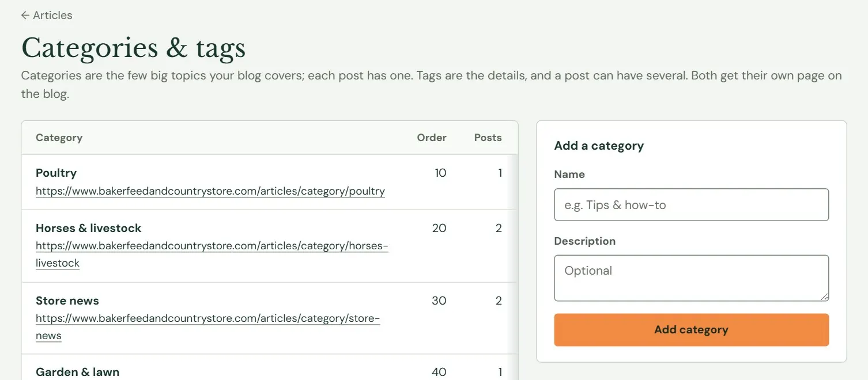The image size is (868, 380).
Task: Select the Horses & livestock category name
Action: click(88, 228)
